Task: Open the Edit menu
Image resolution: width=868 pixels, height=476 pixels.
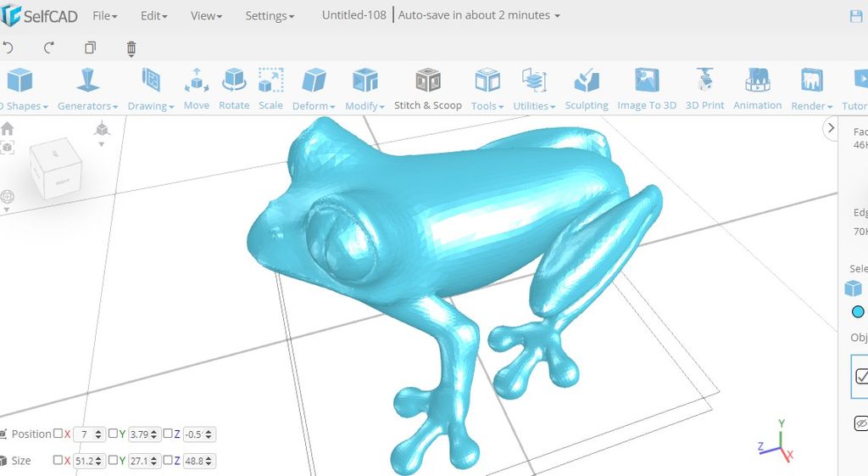Action: pos(153,15)
